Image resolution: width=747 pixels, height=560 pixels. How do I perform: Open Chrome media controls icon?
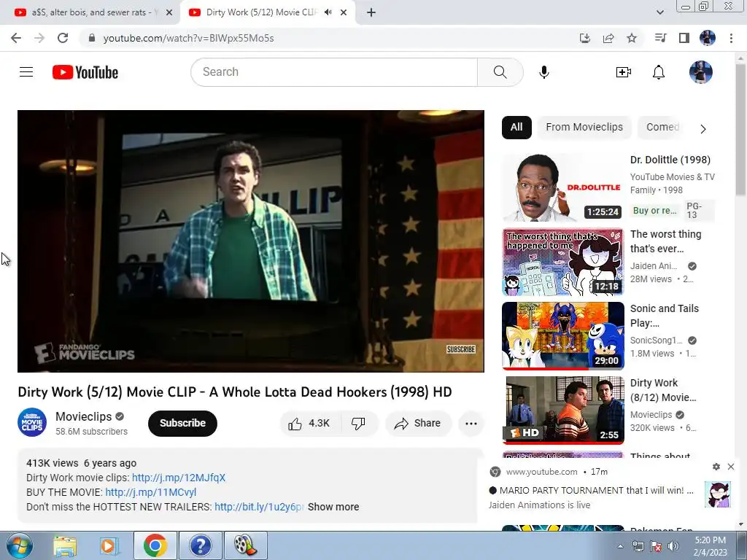(660, 38)
